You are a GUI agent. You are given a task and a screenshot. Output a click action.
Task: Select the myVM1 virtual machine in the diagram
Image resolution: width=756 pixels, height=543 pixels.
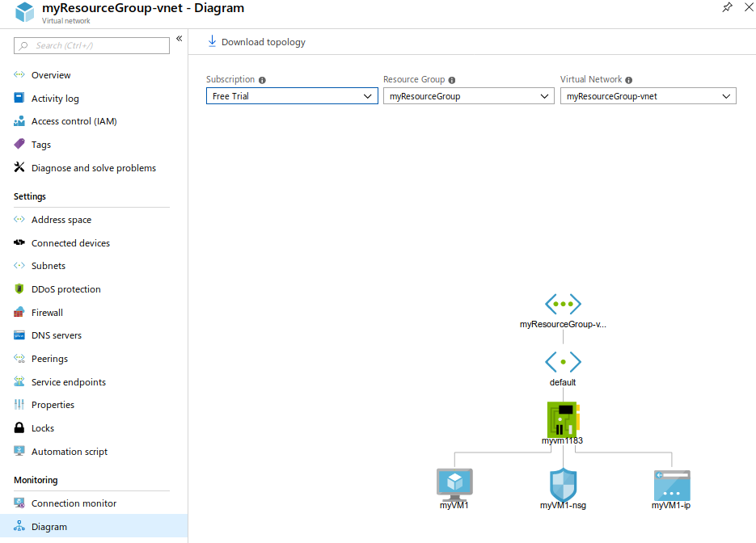click(454, 483)
